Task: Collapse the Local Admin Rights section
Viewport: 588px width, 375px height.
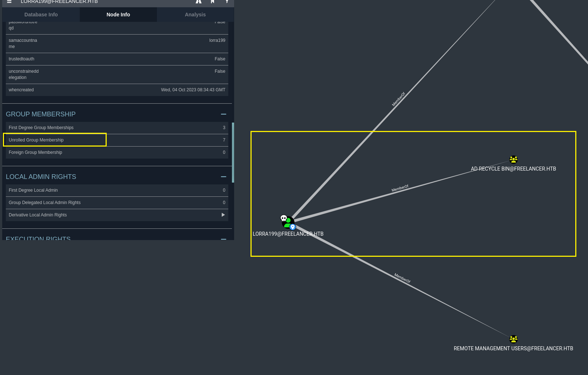Action: pyautogui.click(x=224, y=177)
